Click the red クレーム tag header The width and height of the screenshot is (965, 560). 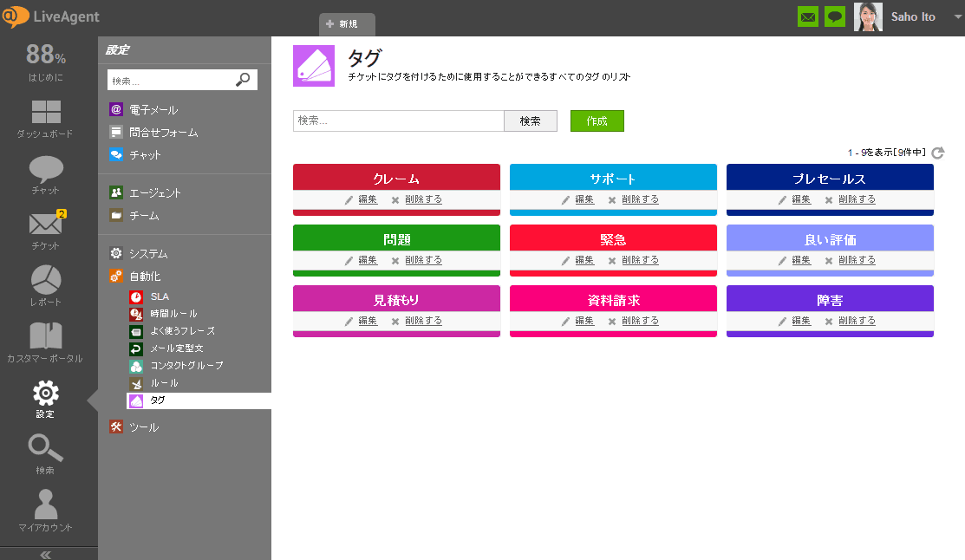point(396,178)
